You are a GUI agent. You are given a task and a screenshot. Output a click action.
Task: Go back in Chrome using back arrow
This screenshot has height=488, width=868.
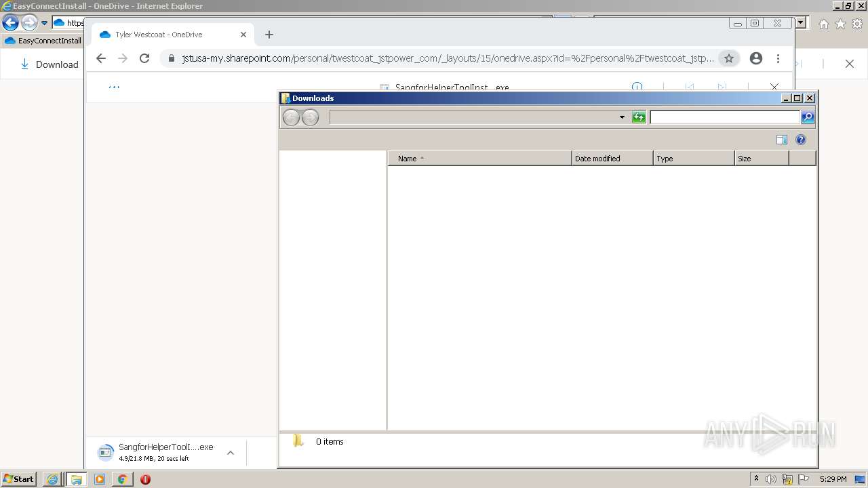(x=101, y=58)
